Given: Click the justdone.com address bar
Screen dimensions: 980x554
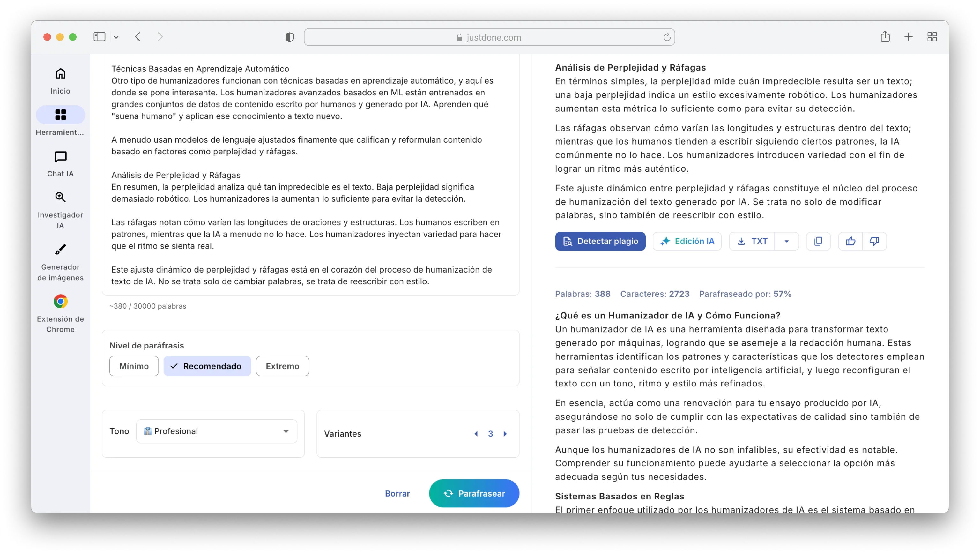Looking at the screenshot, I should point(489,37).
